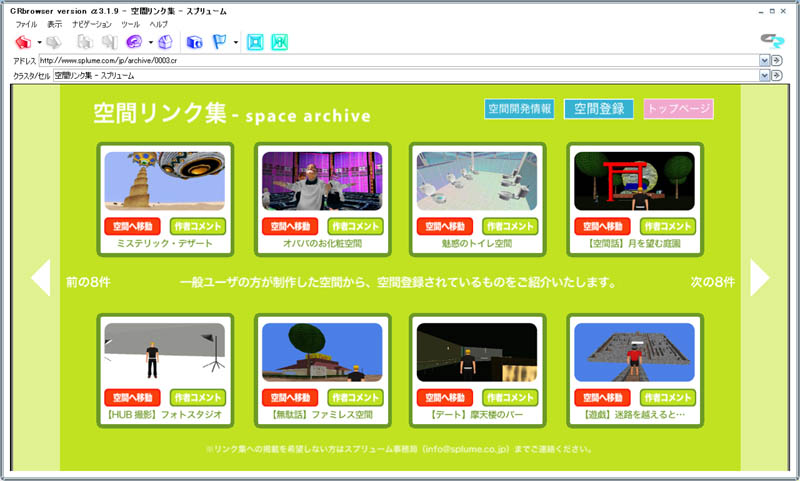
Task: Click 作者コメント for 魅惑のトイレ空間
Action: coord(510,226)
